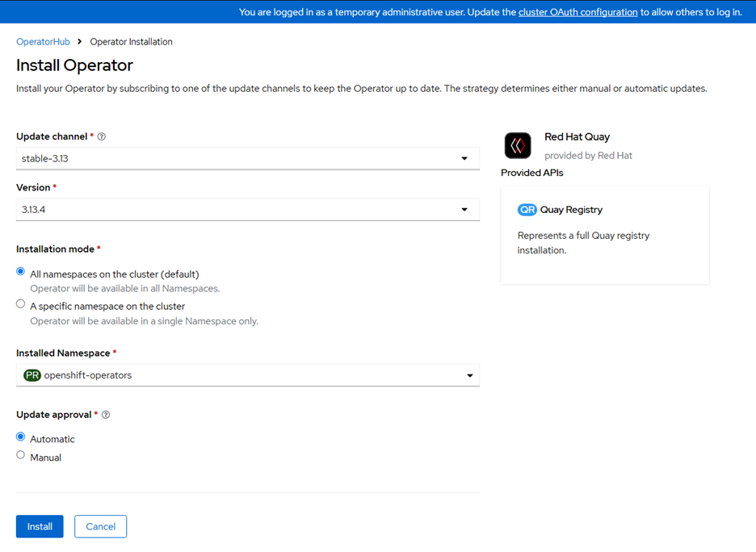Viewport: 756px width, 552px height.
Task: Choose Manual update approval
Action: (20, 455)
